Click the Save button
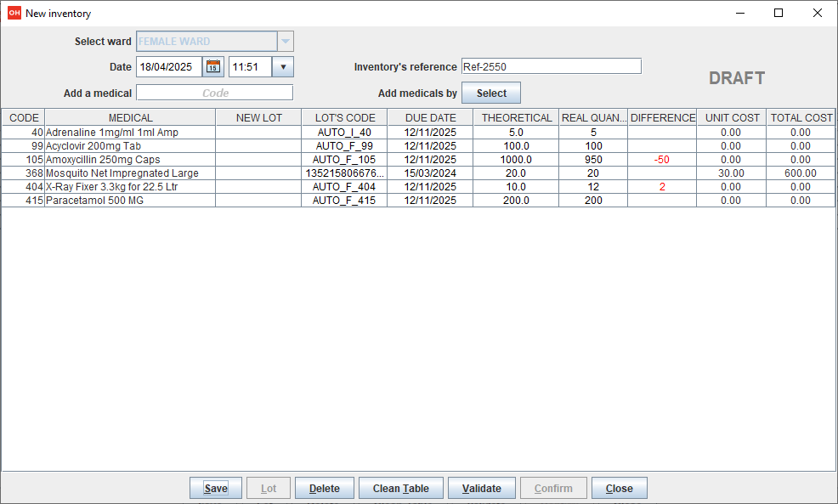Screen dimensions: 838x504 click(216, 489)
